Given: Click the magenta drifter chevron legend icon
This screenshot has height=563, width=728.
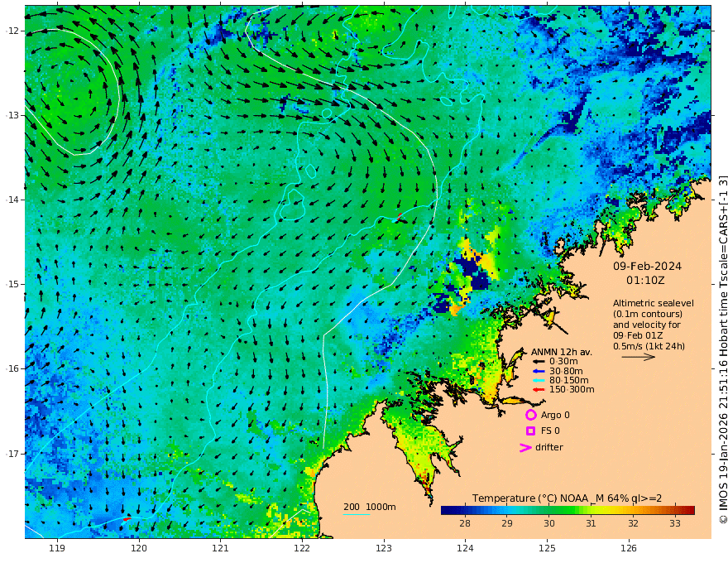Looking at the screenshot, I should pos(525,448).
